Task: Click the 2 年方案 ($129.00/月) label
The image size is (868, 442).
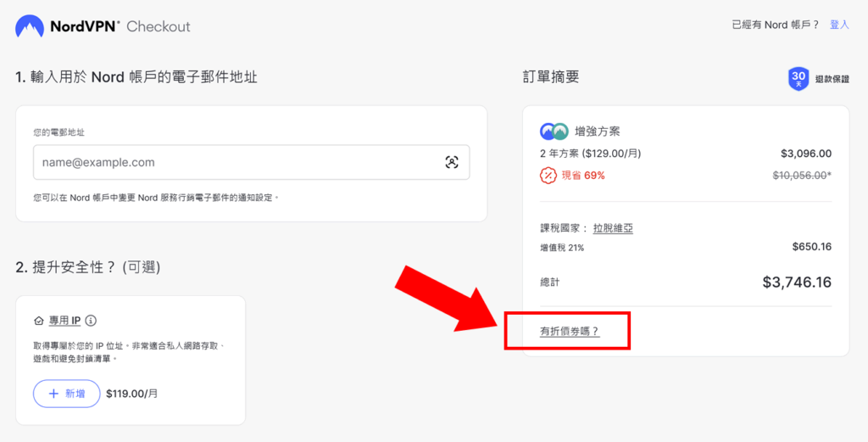Action: (591, 154)
